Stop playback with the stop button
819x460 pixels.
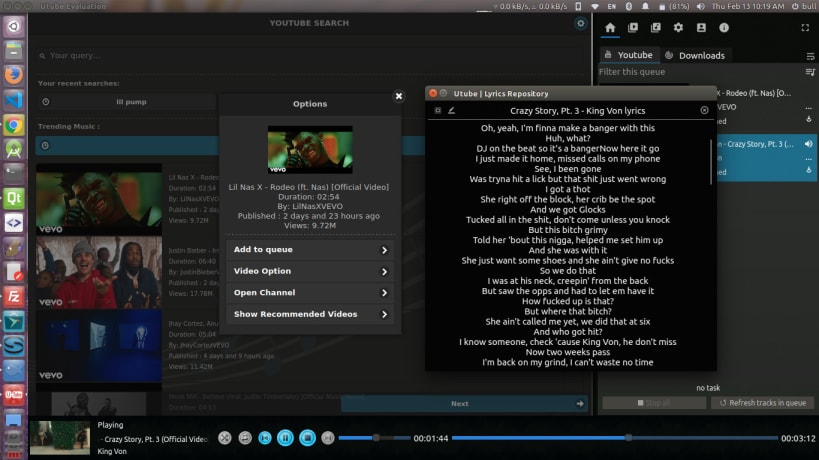coord(307,438)
